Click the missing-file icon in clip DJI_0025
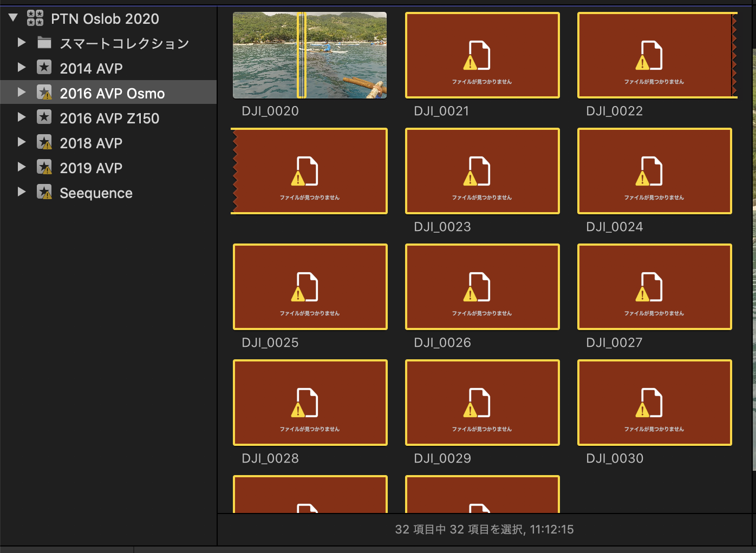The width and height of the screenshot is (756, 553). [305, 287]
